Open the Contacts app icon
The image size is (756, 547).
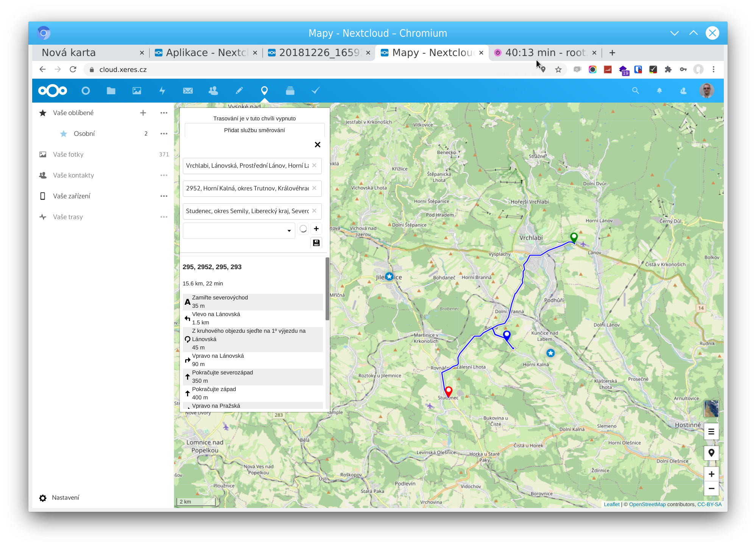pyautogui.click(x=213, y=91)
